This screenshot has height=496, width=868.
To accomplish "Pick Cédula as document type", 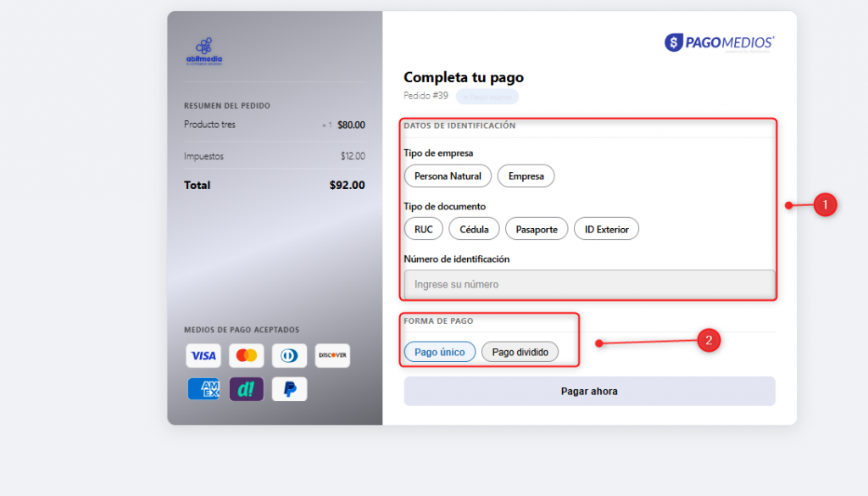I will pyautogui.click(x=474, y=229).
